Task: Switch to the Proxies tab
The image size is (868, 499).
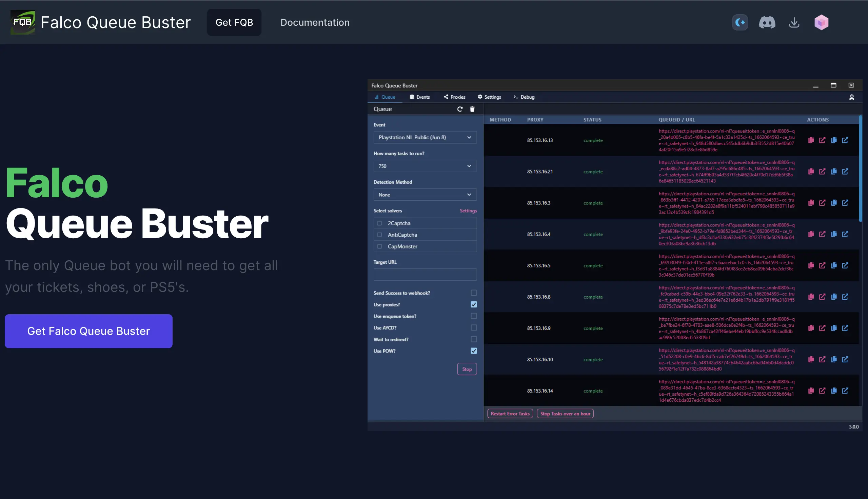Action: 454,97
